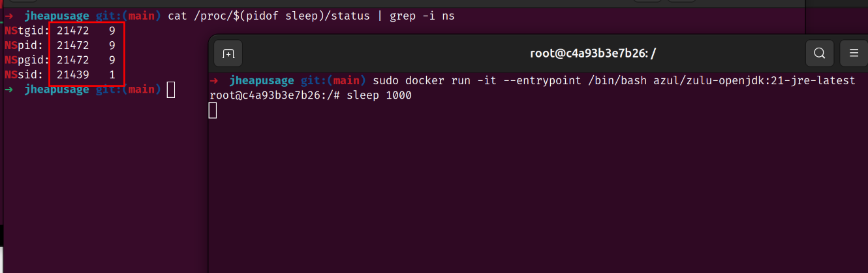Open search in root terminal header
The width and height of the screenshot is (868, 273).
pos(820,53)
